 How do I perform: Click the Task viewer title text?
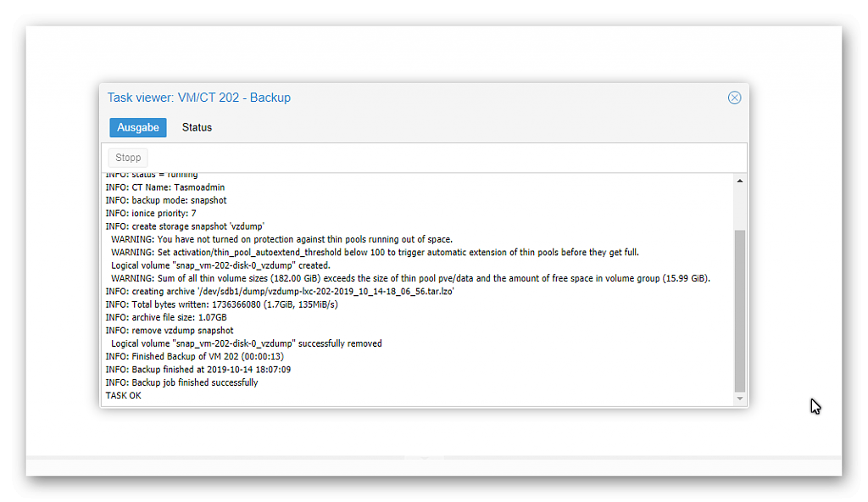pos(198,98)
